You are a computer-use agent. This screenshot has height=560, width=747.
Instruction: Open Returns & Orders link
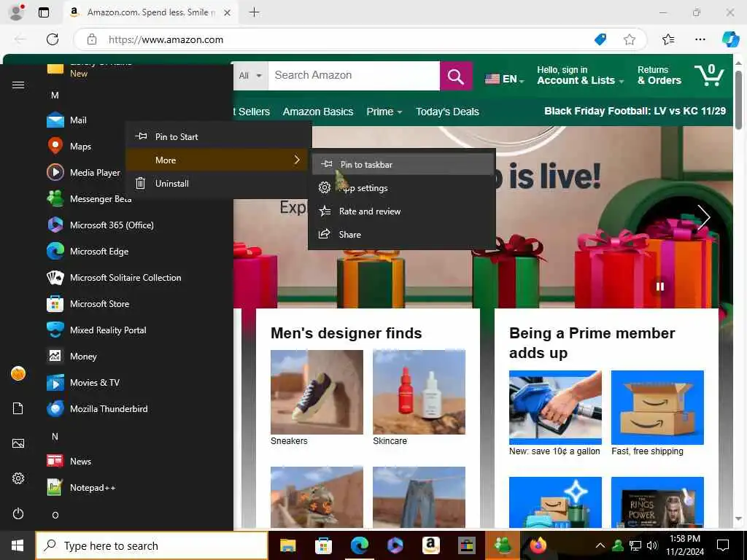659,76
